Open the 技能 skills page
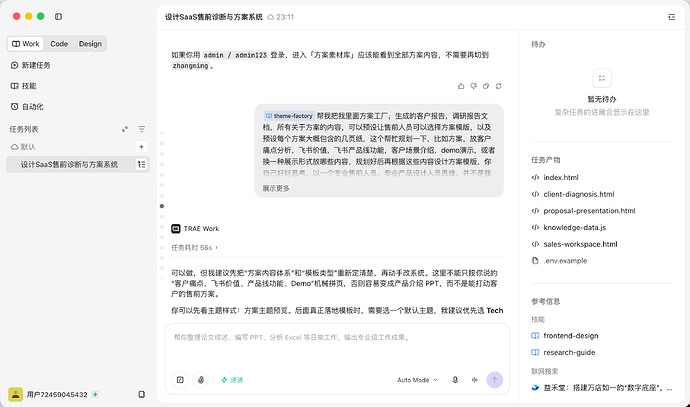The width and height of the screenshot is (690, 407). pos(23,86)
